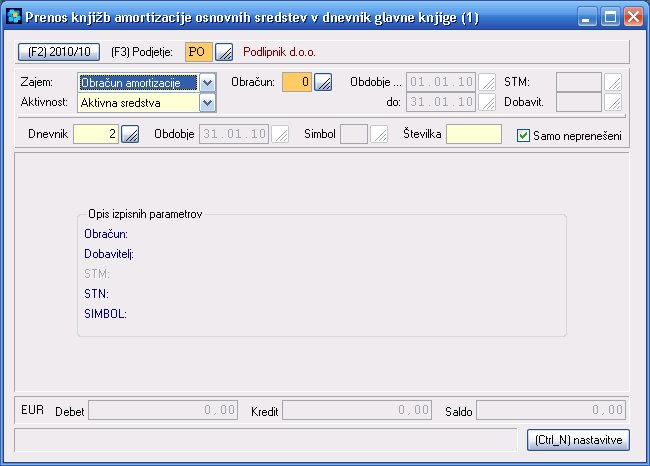Click the lookup icon next to Dnevnik field
The image size is (650, 466).
pyautogui.click(x=130, y=135)
